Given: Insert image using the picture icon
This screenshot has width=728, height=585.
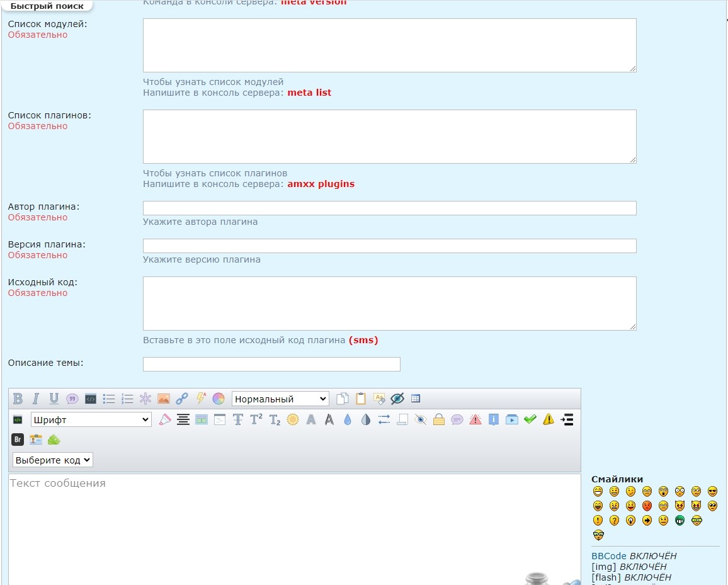Looking at the screenshot, I should point(164,399).
